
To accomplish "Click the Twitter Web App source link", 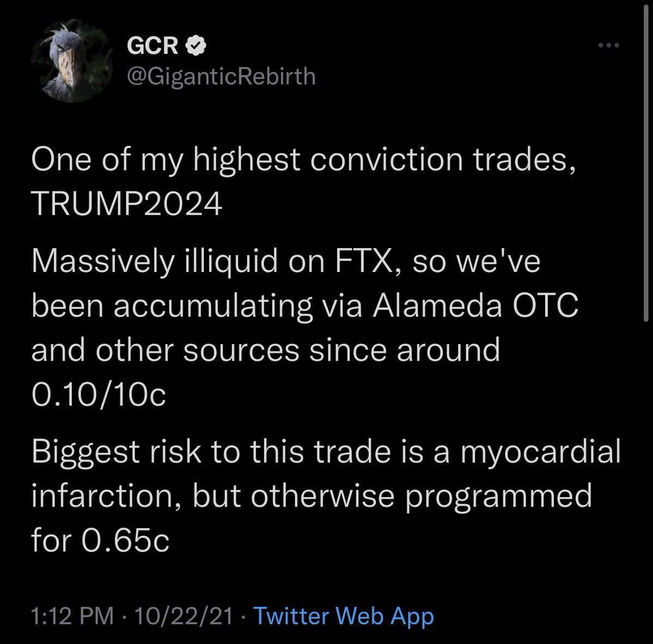I will point(344,616).
